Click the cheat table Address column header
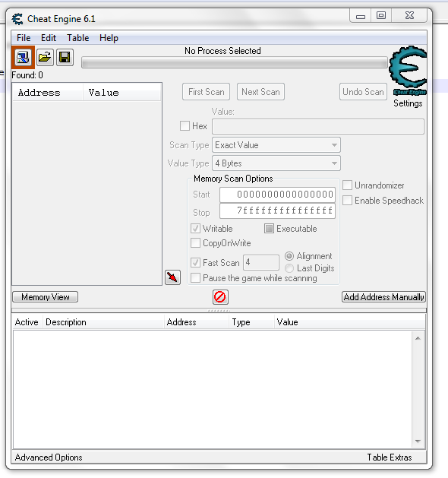The width and height of the screenshot is (448, 478). (197, 322)
